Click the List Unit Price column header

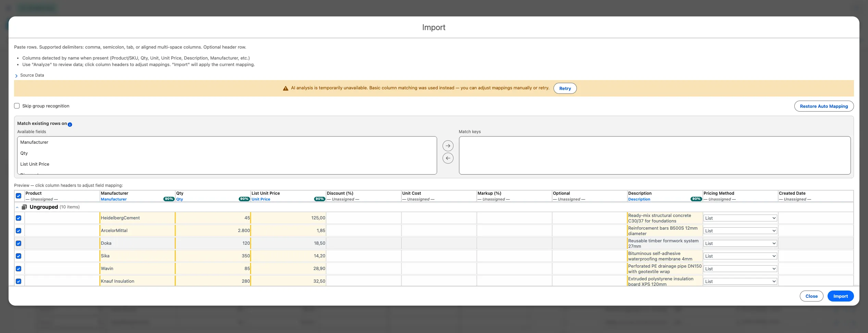coord(288,196)
